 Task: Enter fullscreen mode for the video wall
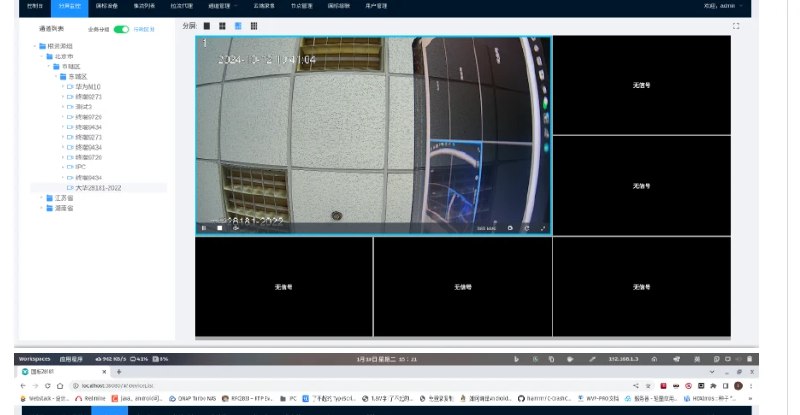point(737,26)
